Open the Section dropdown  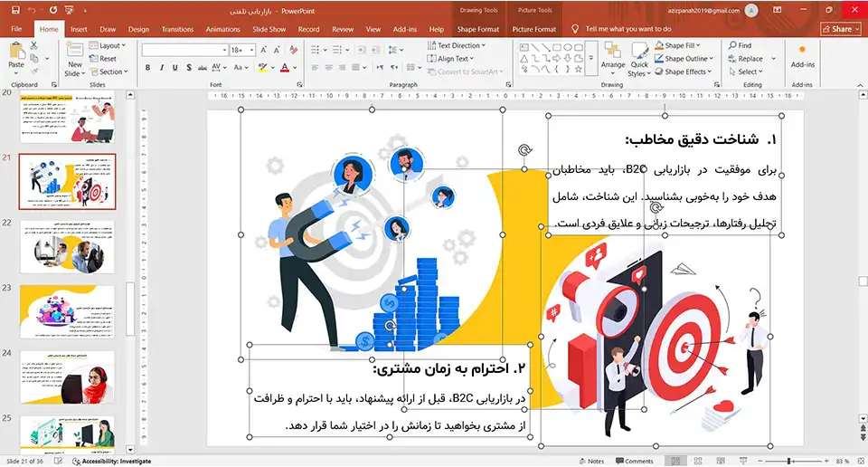[x=109, y=71]
